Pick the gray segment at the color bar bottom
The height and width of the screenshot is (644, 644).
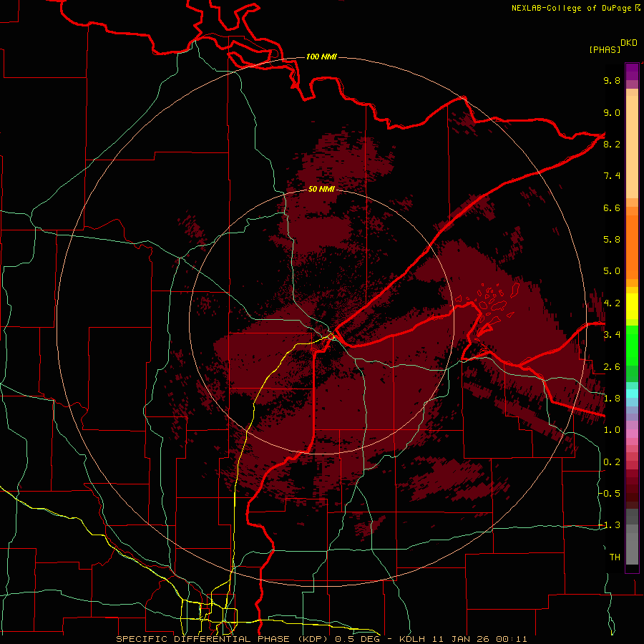(x=632, y=546)
